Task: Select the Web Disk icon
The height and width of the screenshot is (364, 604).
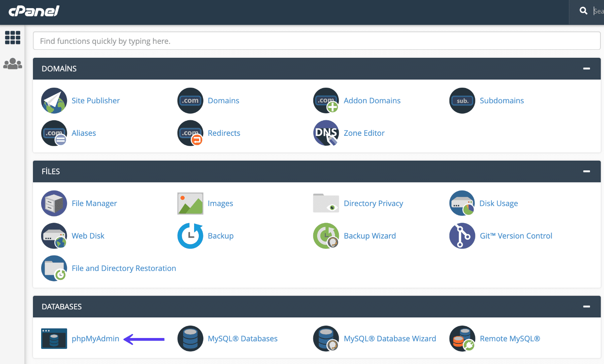Action: coord(54,236)
